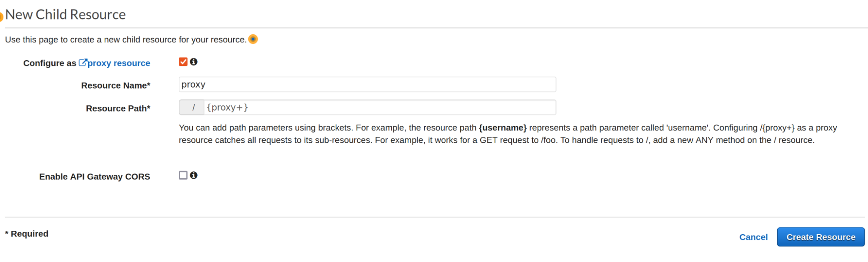Click the "* Required" footnote
Image resolution: width=868 pixels, height=262 pixels.
[27, 234]
